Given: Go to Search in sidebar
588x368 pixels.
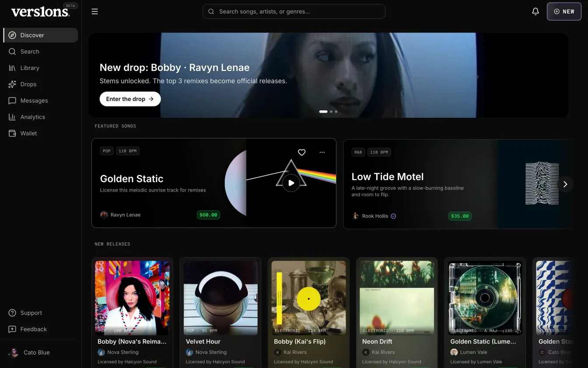Looking at the screenshot, I should (x=41, y=52).
